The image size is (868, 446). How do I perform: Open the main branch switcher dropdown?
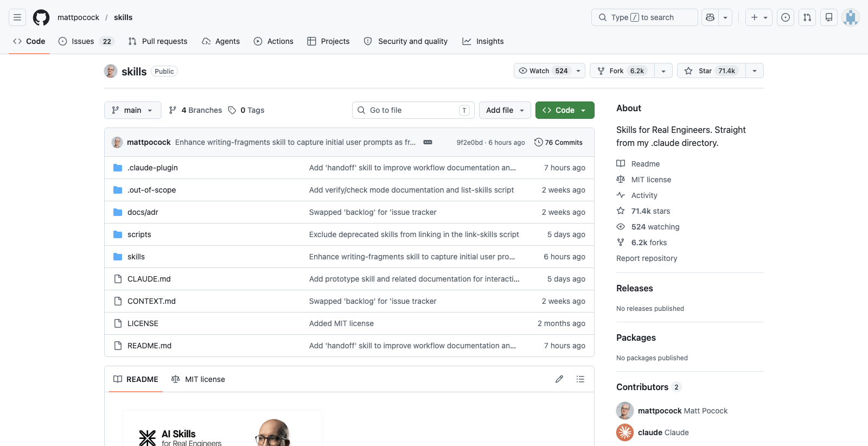pyautogui.click(x=132, y=110)
